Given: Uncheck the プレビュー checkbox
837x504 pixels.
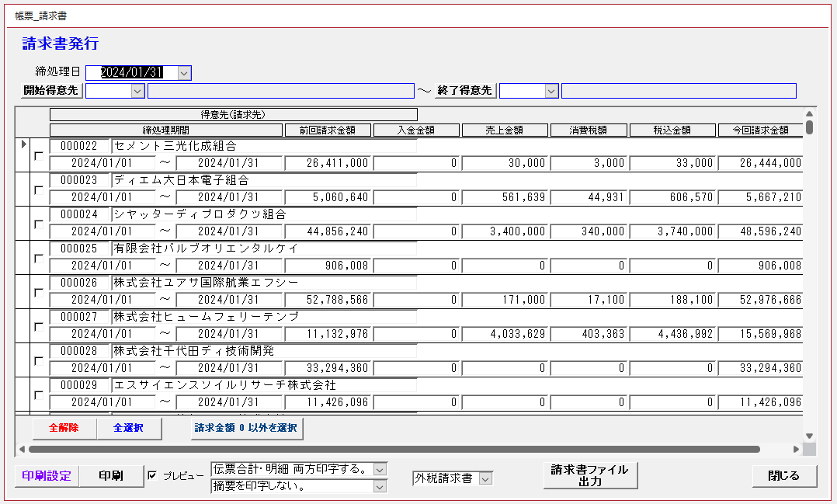Looking at the screenshot, I should tap(152, 475).
